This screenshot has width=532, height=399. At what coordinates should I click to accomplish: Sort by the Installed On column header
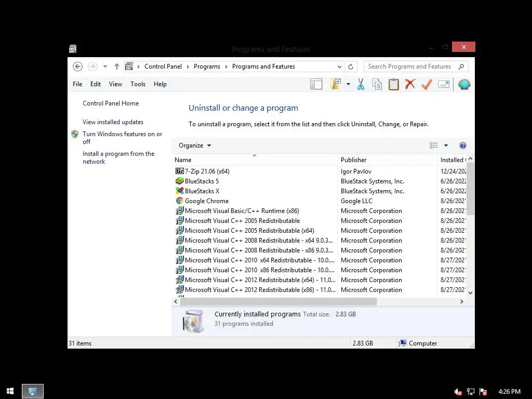pos(453,160)
